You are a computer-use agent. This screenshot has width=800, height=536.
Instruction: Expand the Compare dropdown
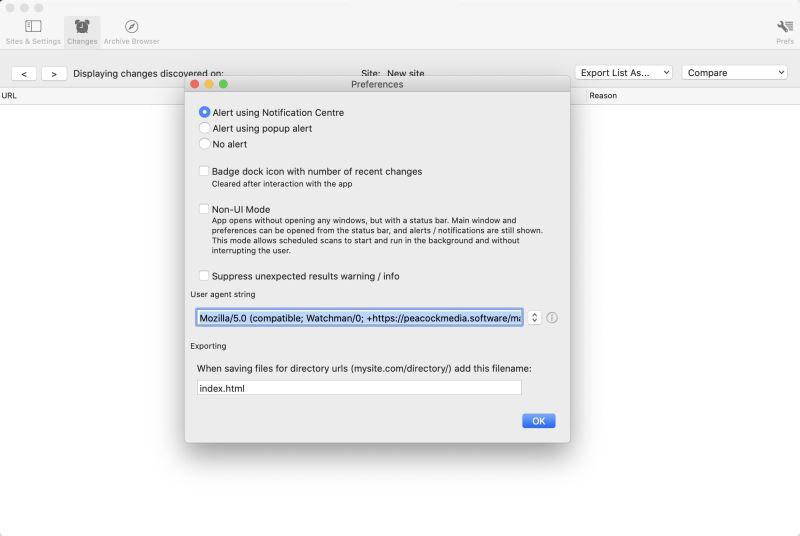pos(734,72)
